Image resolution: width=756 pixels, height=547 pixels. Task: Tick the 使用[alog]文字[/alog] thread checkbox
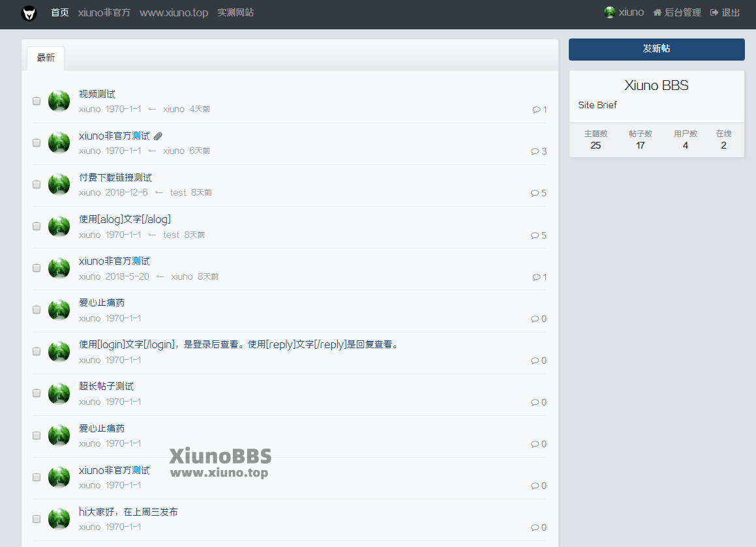(x=37, y=226)
